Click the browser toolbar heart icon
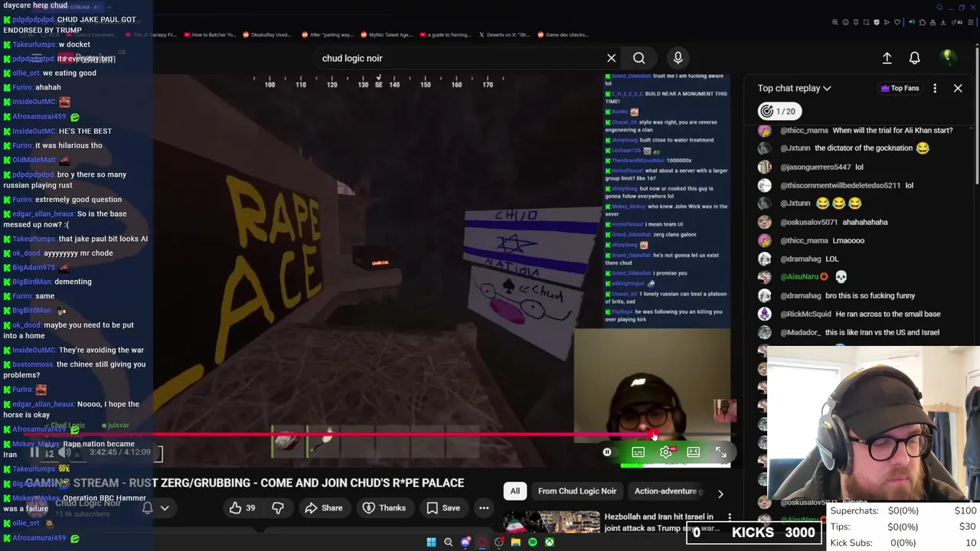 pos(897,22)
